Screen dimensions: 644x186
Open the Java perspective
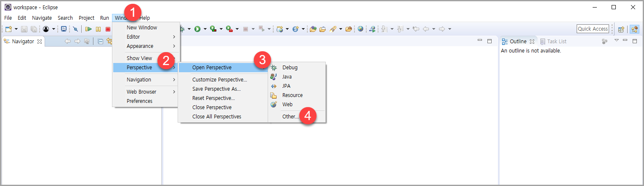297,77
